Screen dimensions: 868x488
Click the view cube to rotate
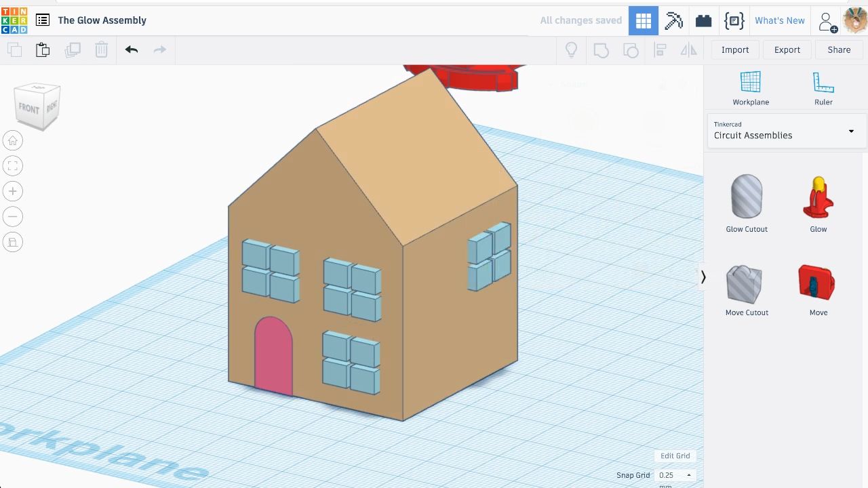point(37,106)
